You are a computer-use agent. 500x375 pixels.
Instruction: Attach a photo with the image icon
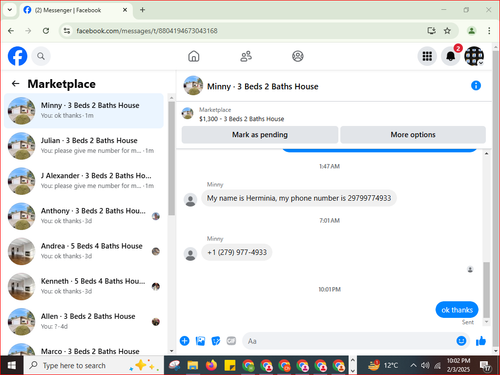tap(200, 341)
